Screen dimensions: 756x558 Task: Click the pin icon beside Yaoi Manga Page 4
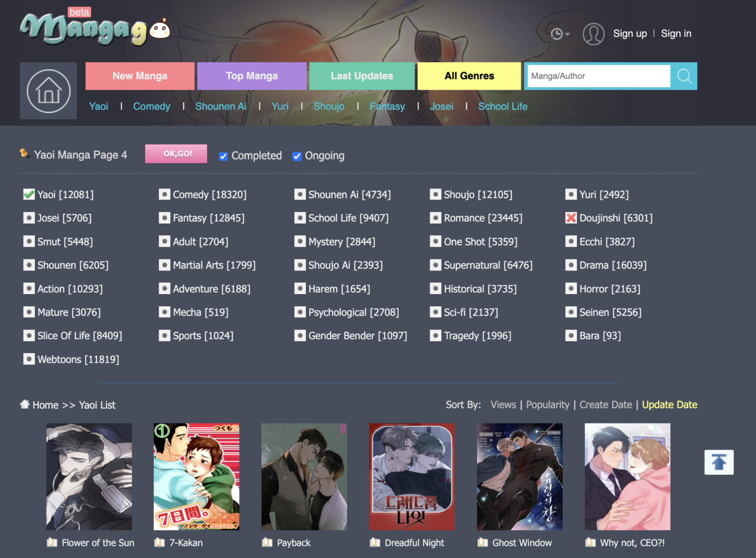coord(25,153)
